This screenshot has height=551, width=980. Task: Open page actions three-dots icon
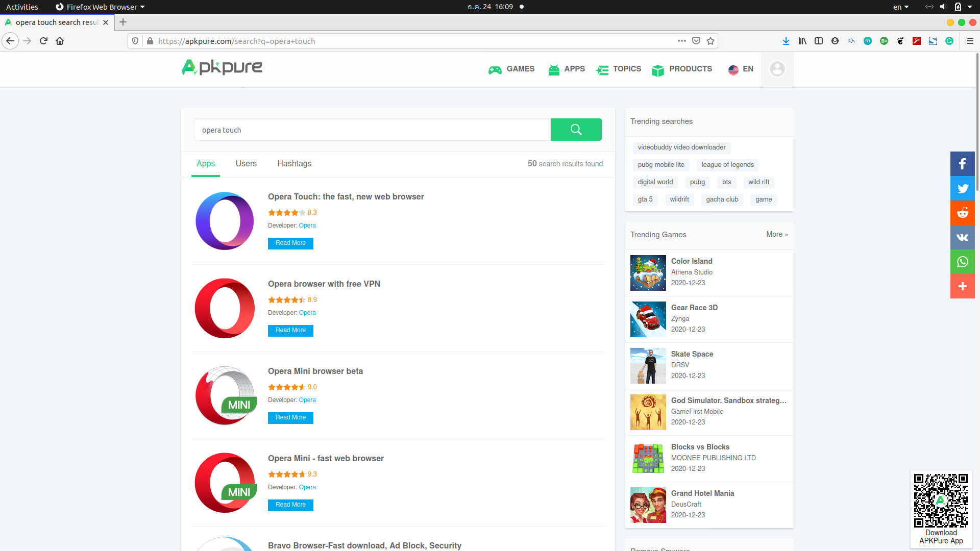point(682,41)
